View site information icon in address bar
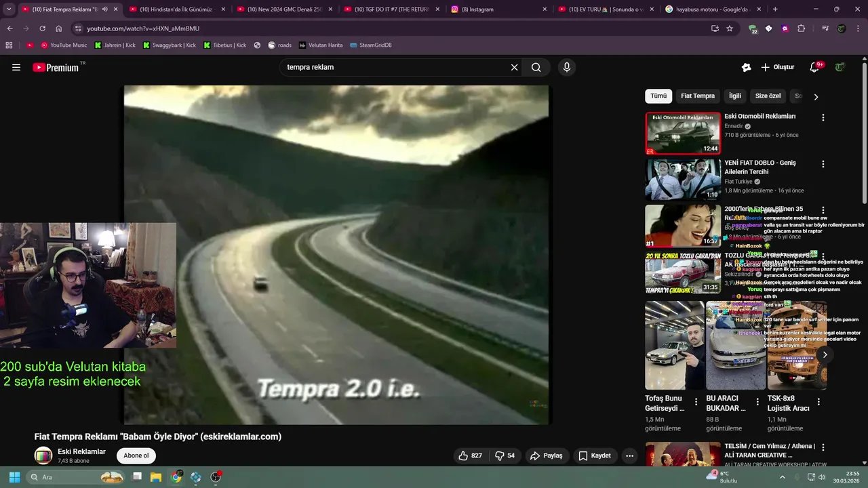Image resolution: width=868 pixels, height=488 pixels. tap(78, 28)
